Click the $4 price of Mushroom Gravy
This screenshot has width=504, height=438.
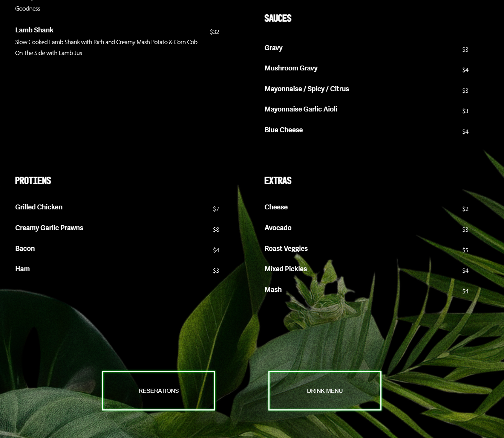465,70
